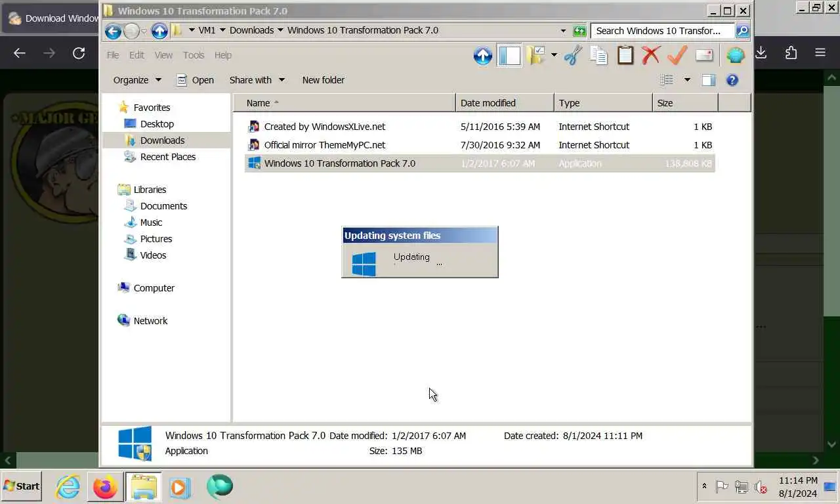Click the muted volume tray icon
840x504 pixels.
click(761, 487)
